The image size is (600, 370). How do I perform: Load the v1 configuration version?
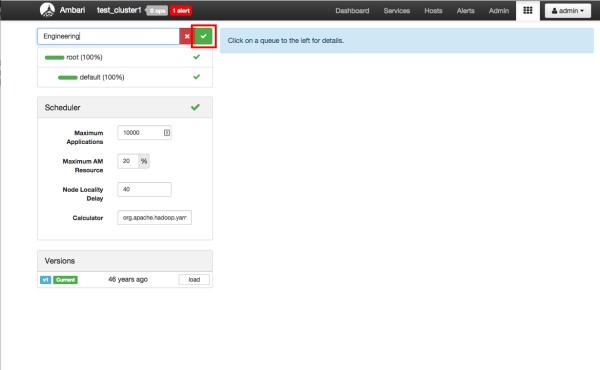click(x=194, y=280)
